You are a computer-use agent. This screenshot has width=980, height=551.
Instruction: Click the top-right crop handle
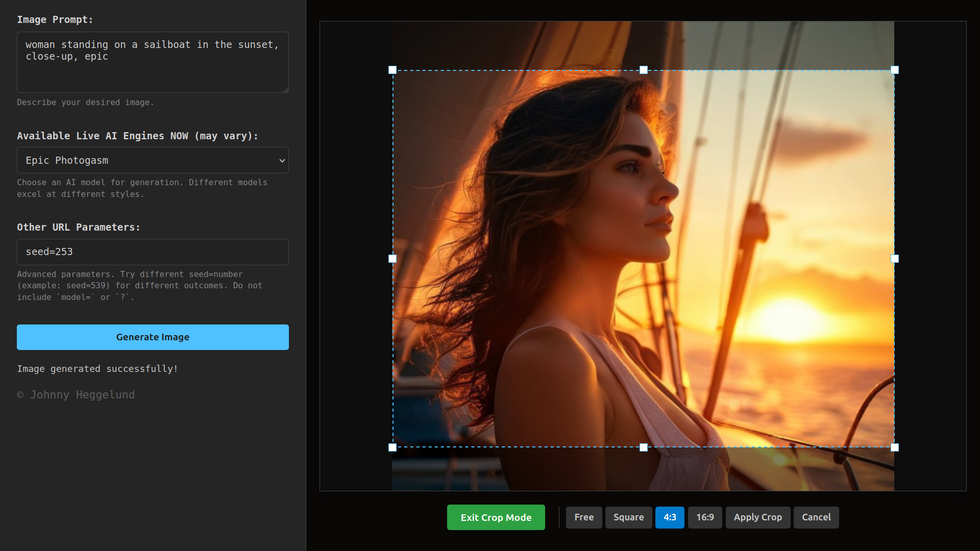click(x=895, y=70)
